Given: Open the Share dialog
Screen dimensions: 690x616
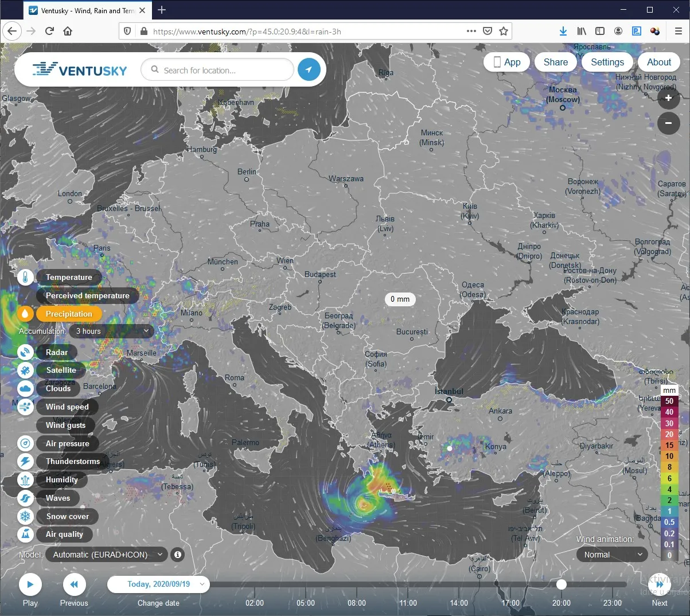Looking at the screenshot, I should pyautogui.click(x=556, y=62).
